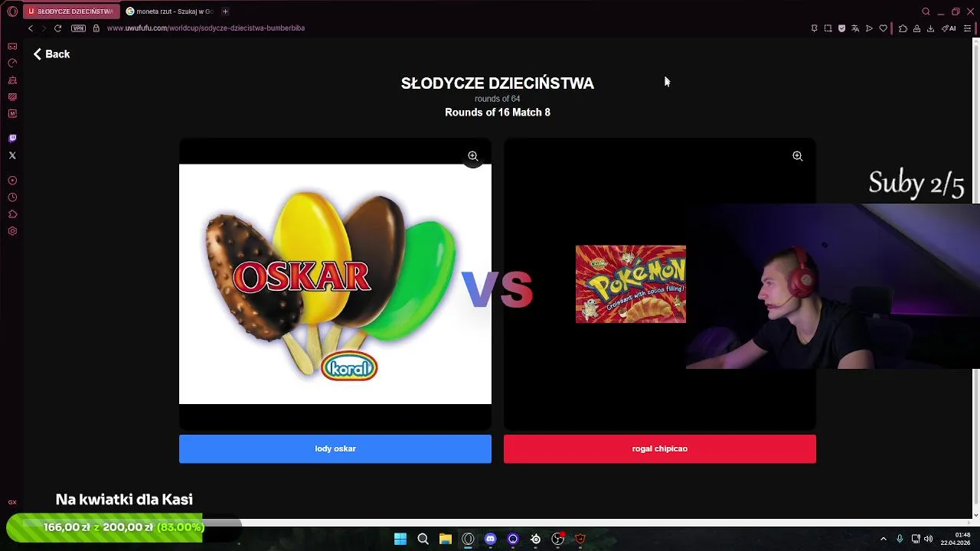Open File Explorer from taskbar
This screenshot has height=551, width=980.
pos(446,539)
